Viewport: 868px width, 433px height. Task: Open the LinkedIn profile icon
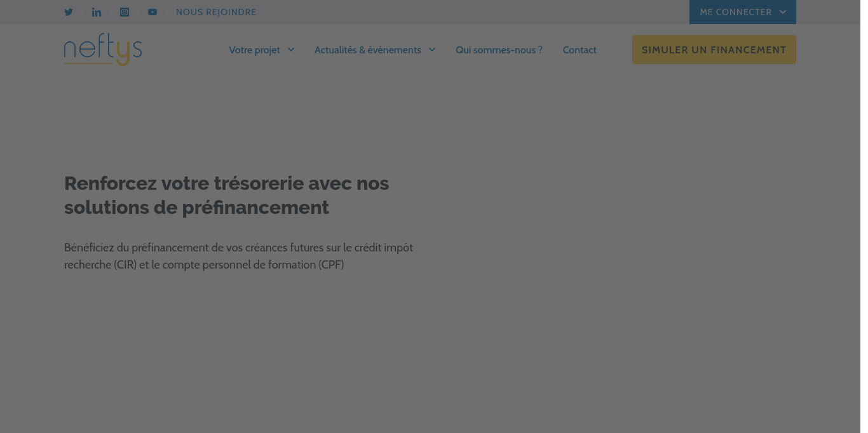(x=97, y=12)
